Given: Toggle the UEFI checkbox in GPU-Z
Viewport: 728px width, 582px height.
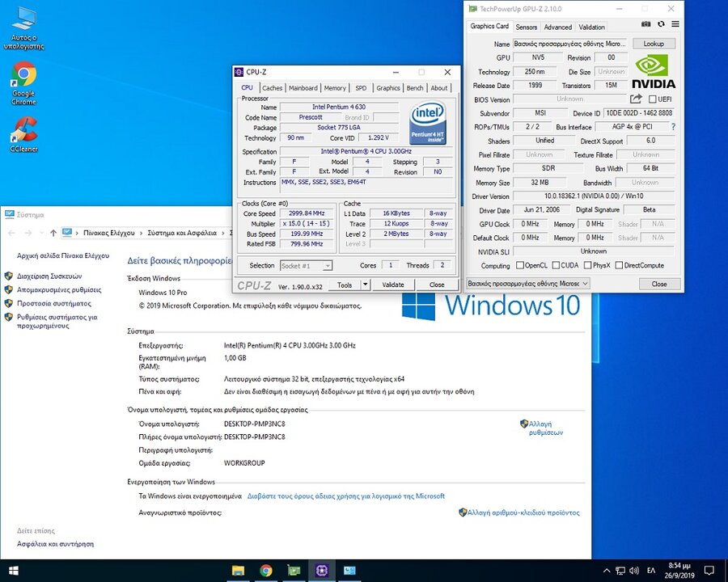Looking at the screenshot, I should [x=652, y=99].
